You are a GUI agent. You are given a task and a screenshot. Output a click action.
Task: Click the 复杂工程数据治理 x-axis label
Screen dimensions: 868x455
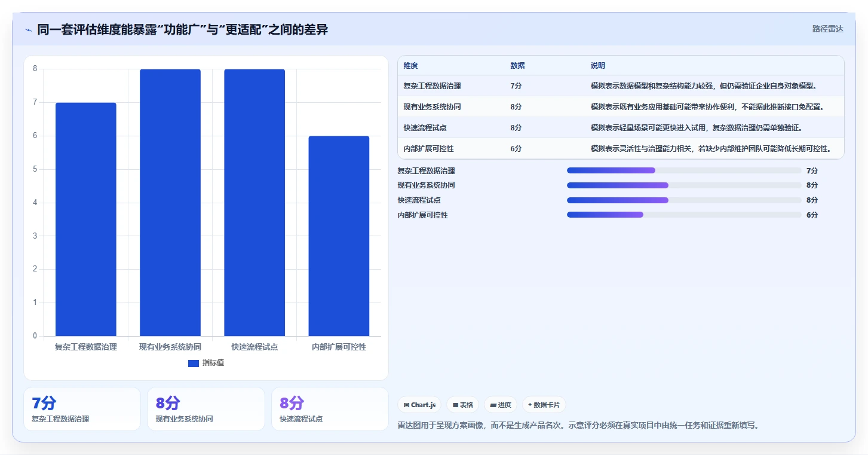(x=86, y=347)
